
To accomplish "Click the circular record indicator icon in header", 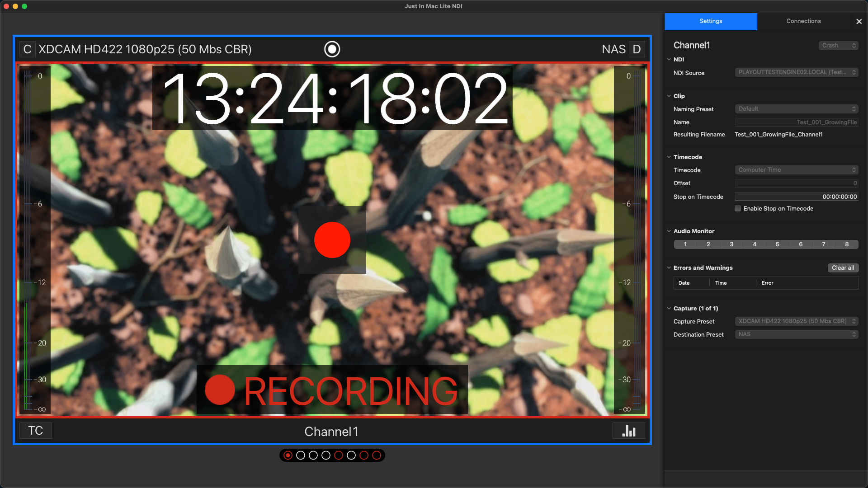I will click(332, 49).
